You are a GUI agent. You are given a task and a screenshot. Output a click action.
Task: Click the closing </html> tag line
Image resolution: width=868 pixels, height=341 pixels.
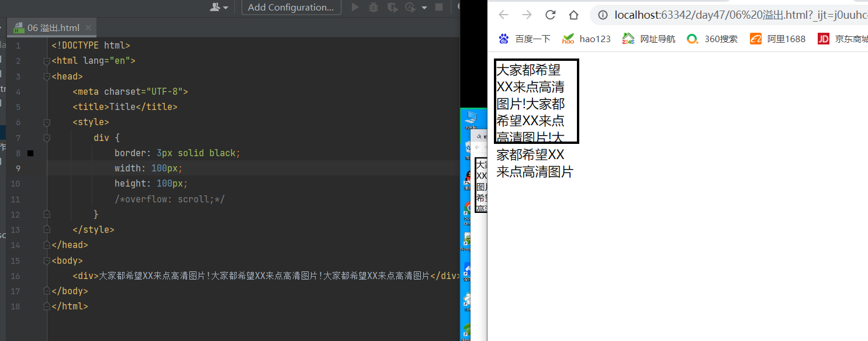(70, 306)
